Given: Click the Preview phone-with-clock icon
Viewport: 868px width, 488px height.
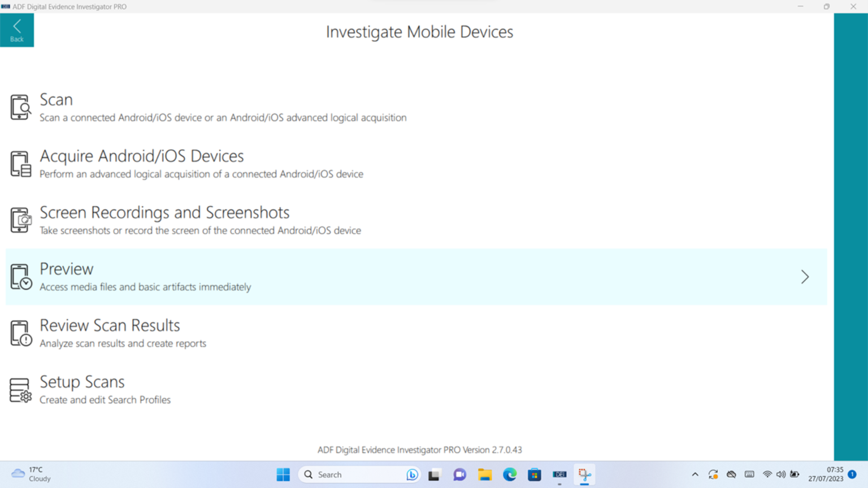Looking at the screenshot, I should click(20, 276).
